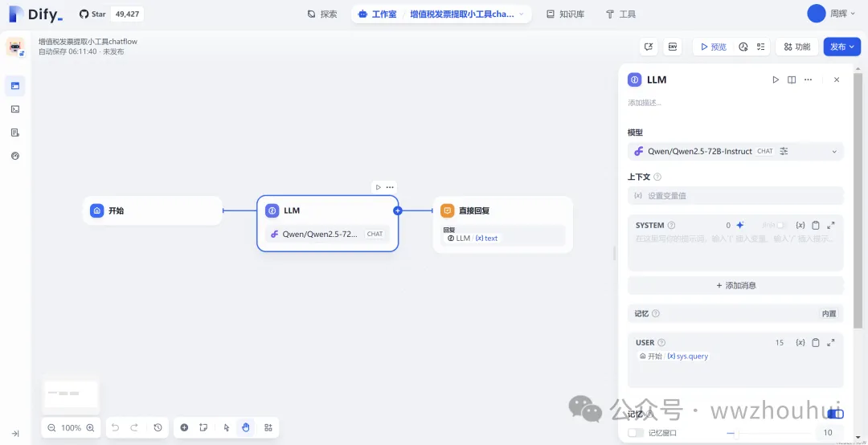Expand the left sidebar with the arrow icon

click(x=15, y=434)
